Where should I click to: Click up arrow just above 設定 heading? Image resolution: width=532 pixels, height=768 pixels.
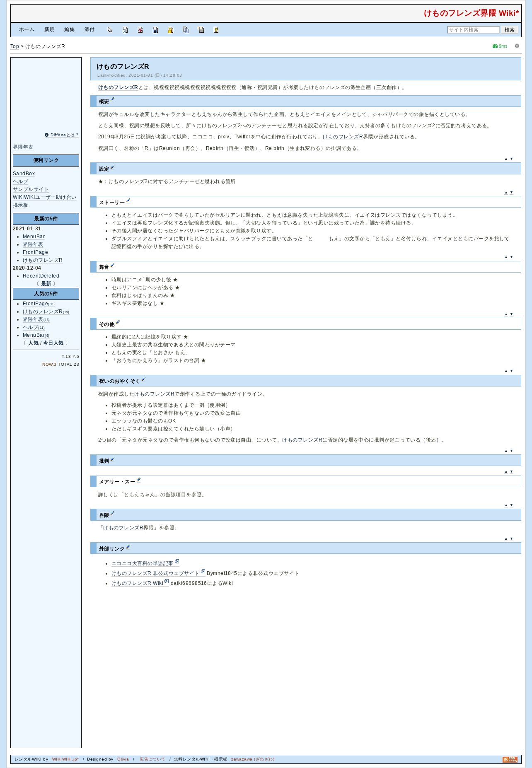(506, 159)
